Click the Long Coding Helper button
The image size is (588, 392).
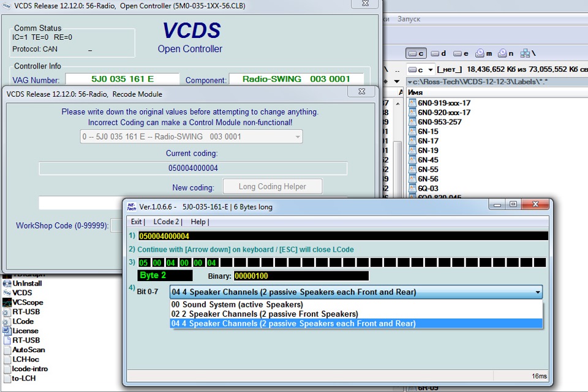click(x=272, y=186)
